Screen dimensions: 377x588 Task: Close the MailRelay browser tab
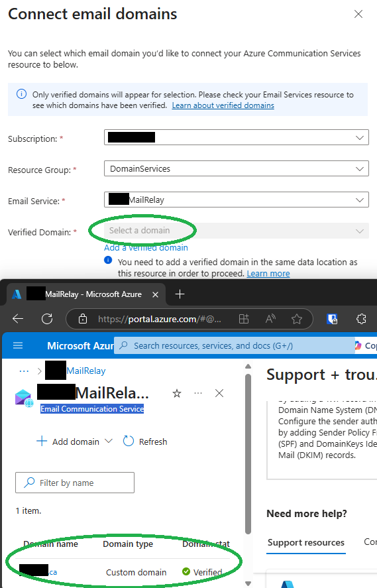(155, 294)
